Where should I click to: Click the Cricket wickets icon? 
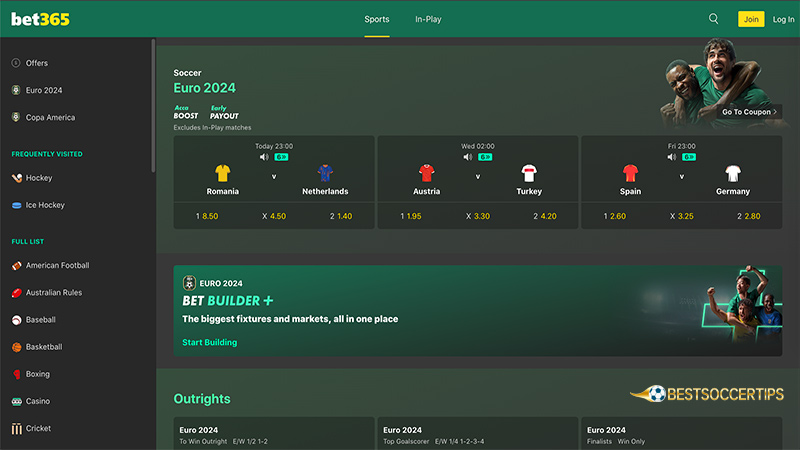click(x=16, y=429)
